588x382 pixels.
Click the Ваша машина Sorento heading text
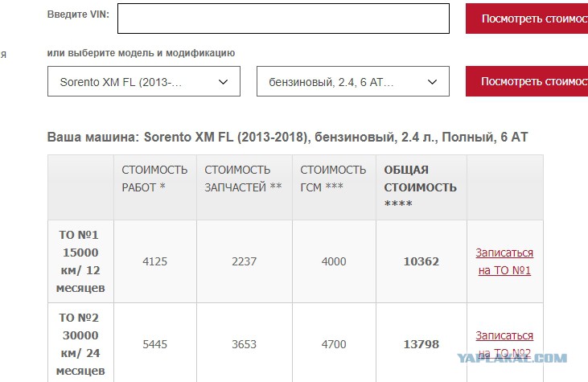coord(287,138)
